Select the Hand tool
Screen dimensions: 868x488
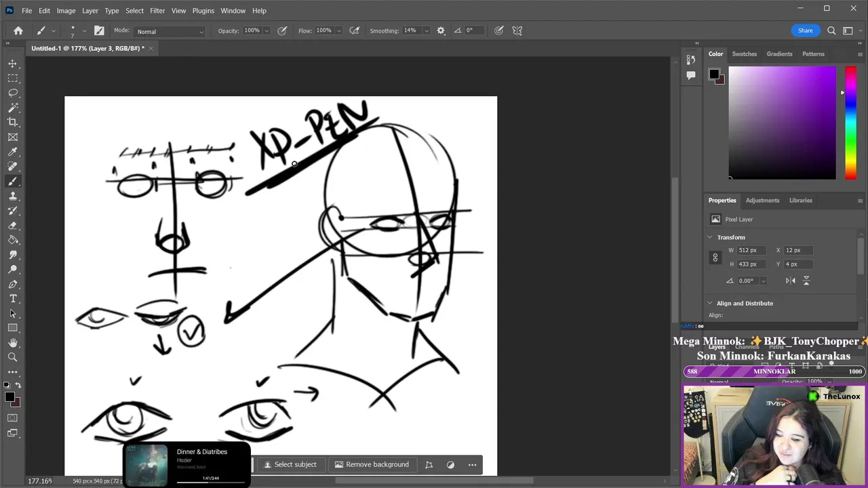point(13,343)
